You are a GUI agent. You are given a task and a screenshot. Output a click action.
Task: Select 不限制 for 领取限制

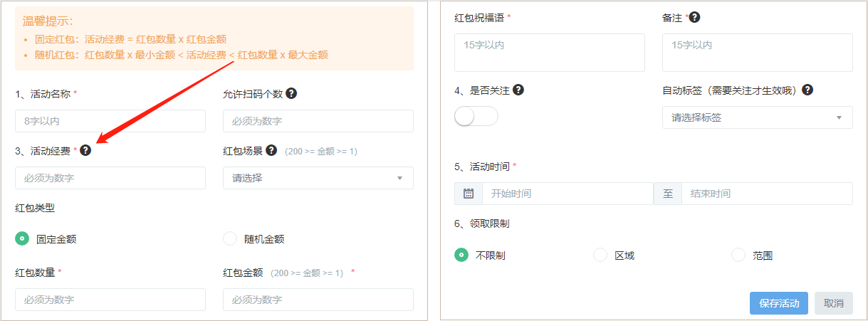(461, 255)
